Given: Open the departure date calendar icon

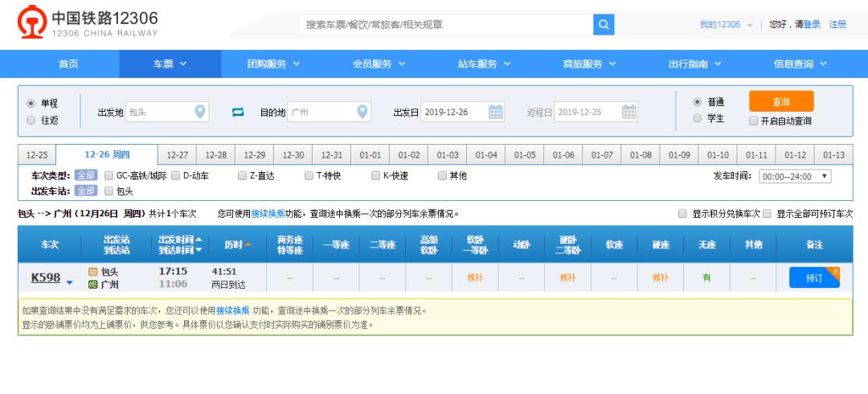Looking at the screenshot, I should (x=495, y=112).
